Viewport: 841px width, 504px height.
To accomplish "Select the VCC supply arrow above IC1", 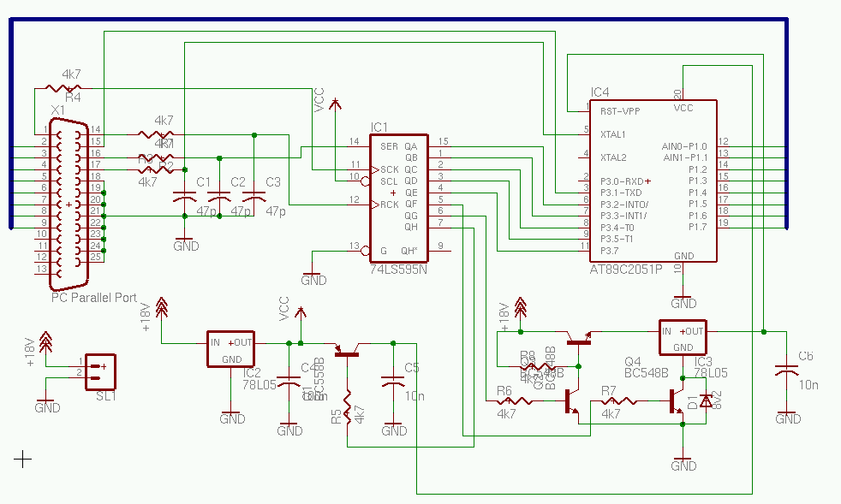I will pos(334,103).
